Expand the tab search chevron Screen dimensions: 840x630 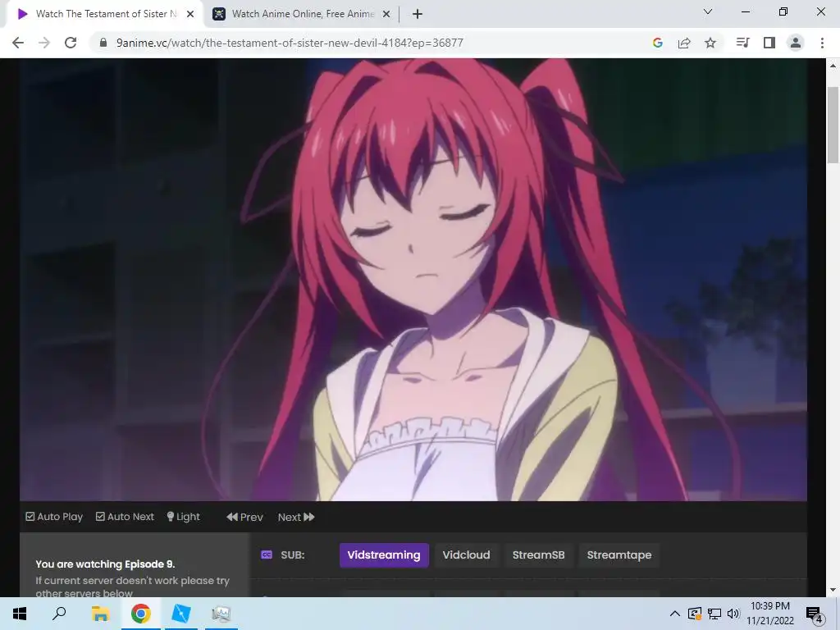click(708, 11)
